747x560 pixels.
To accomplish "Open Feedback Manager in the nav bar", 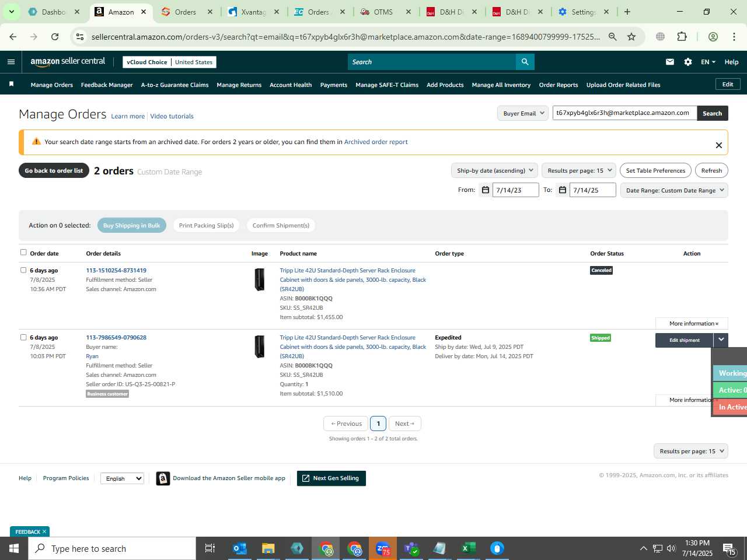I will 107,85.
